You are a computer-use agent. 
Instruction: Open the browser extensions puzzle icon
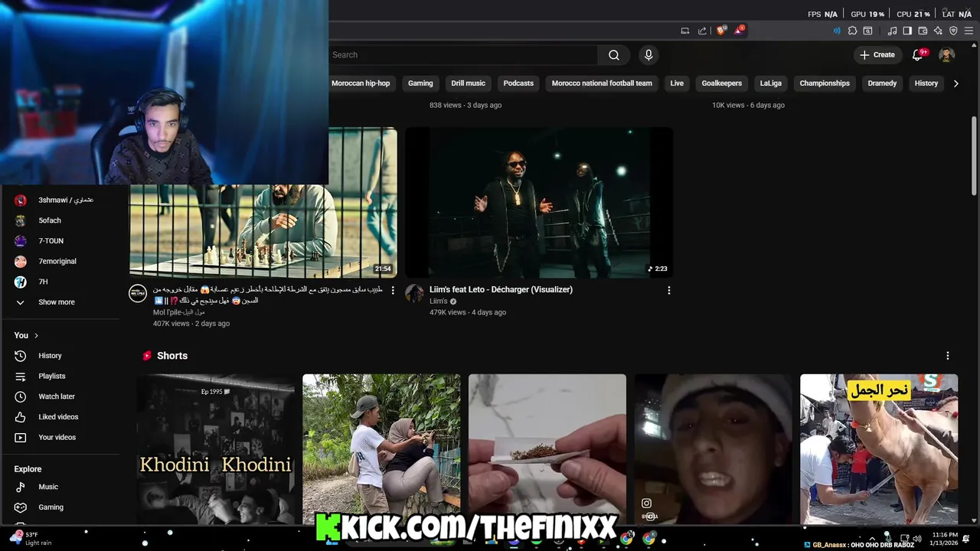852,31
